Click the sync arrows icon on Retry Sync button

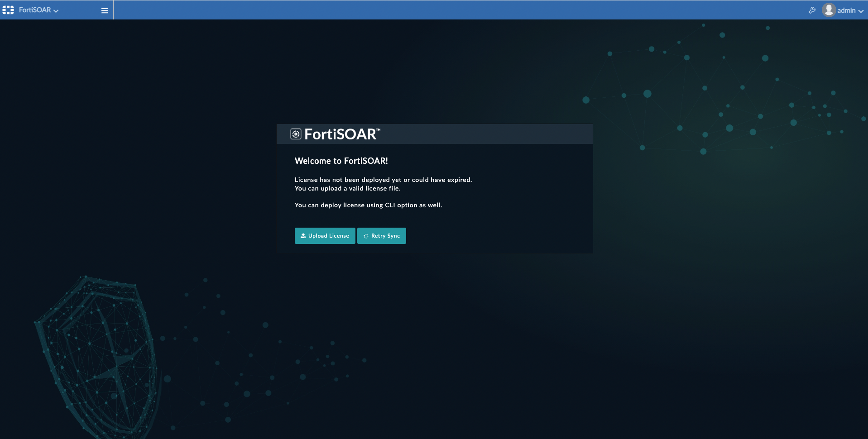(x=365, y=236)
